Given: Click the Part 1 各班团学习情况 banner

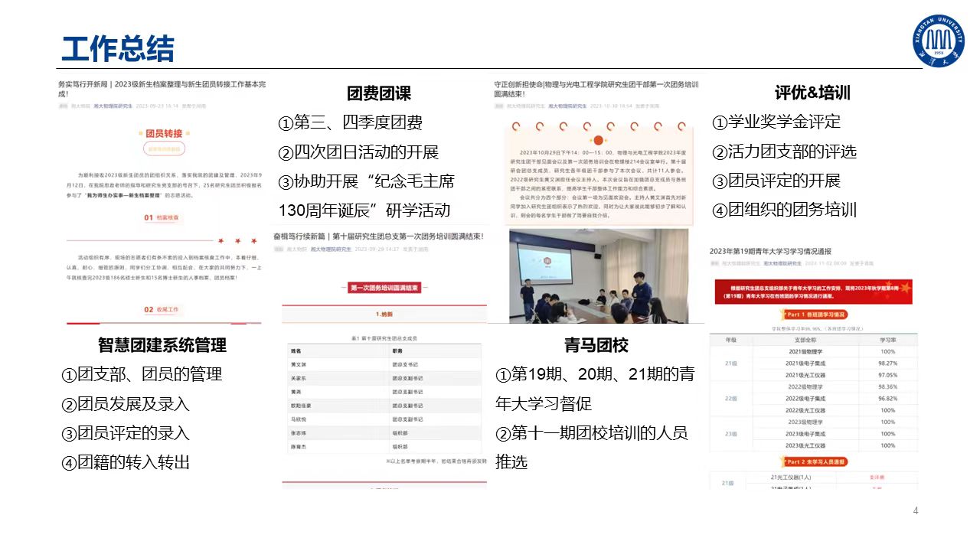Looking at the screenshot, I should (x=811, y=315).
